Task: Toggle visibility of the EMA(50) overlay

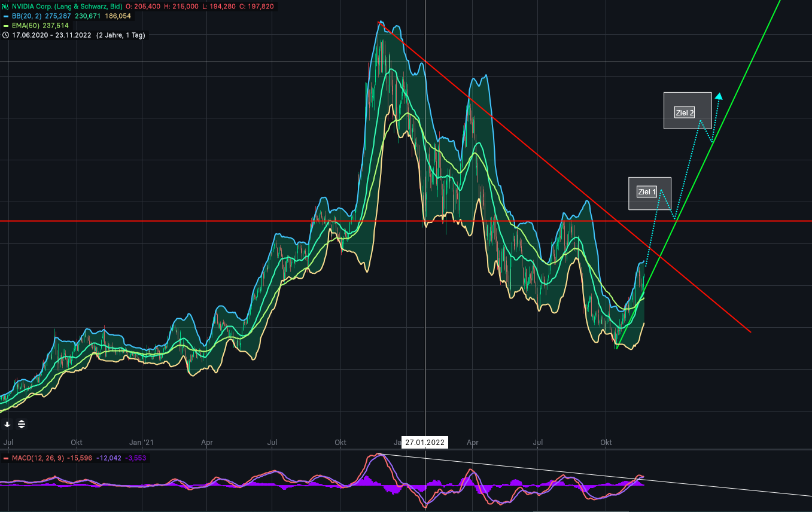Action: pyautogui.click(x=5, y=26)
